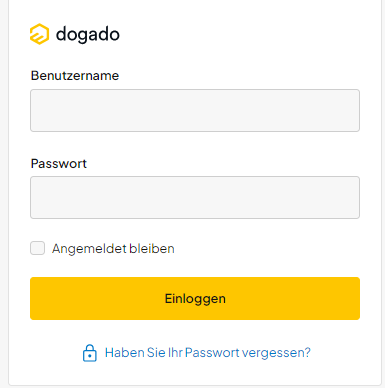
Task: Tick the Angemeldet bleiben checkbox
Action: click(38, 248)
